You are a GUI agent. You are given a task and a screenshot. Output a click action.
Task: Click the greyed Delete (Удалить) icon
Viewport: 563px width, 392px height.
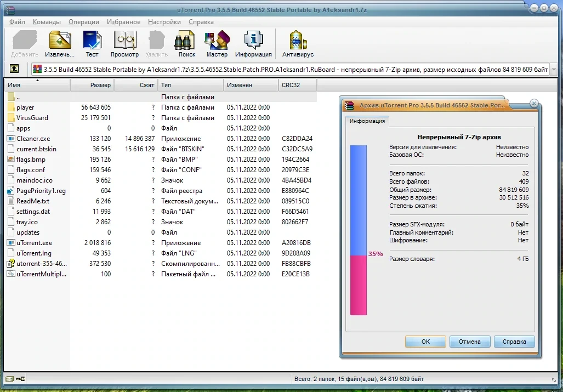(157, 40)
